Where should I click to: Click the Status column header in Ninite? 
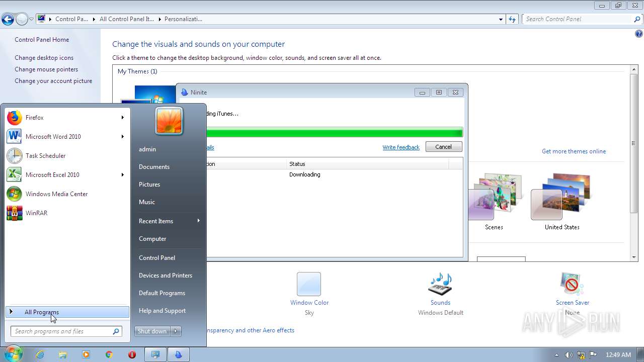tap(367, 164)
